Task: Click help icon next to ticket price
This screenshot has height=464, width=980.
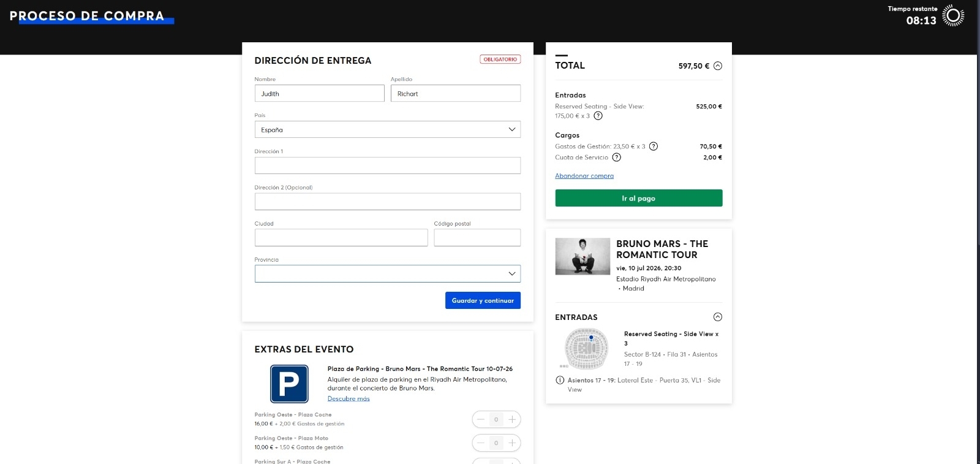Action: tap(598, 116)
